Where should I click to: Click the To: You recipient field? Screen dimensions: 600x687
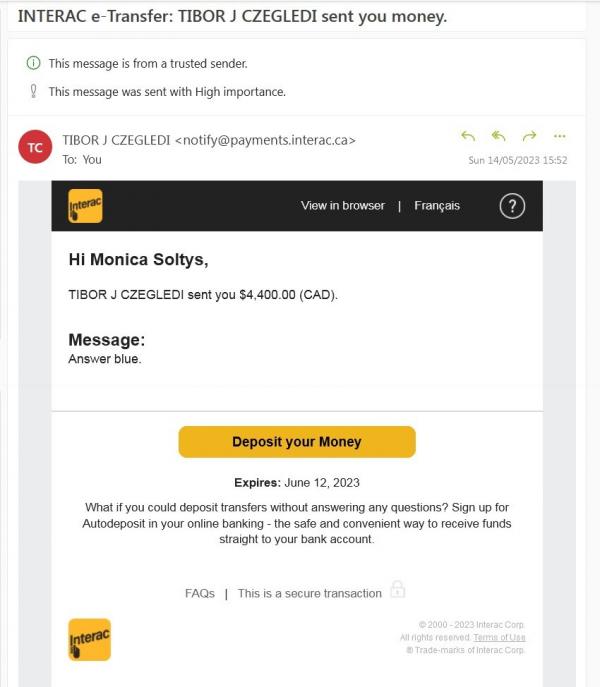point(82,159)
